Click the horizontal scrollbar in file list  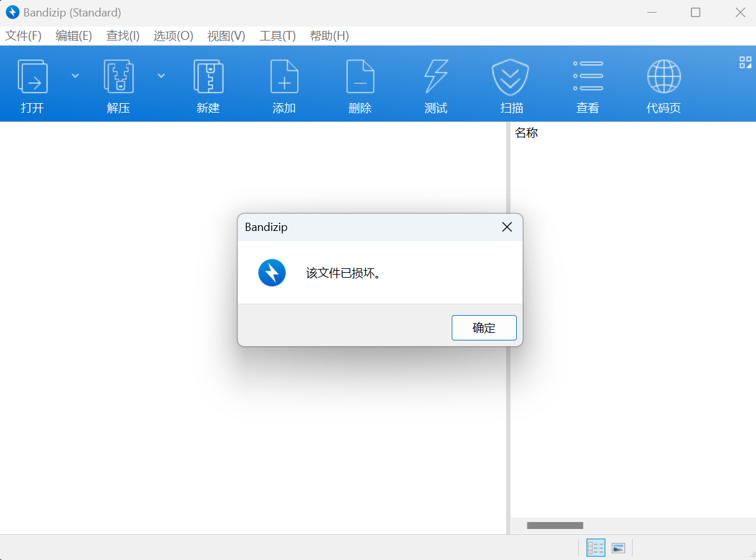555,525
